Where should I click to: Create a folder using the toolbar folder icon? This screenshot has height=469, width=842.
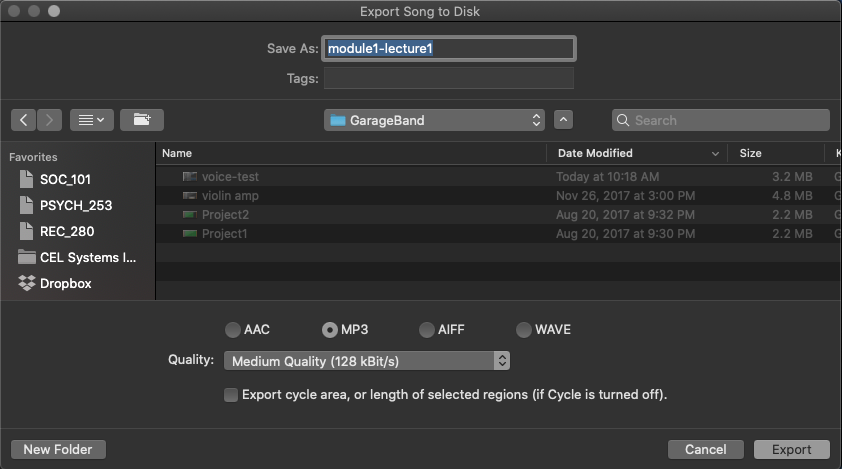pos(142,120)
